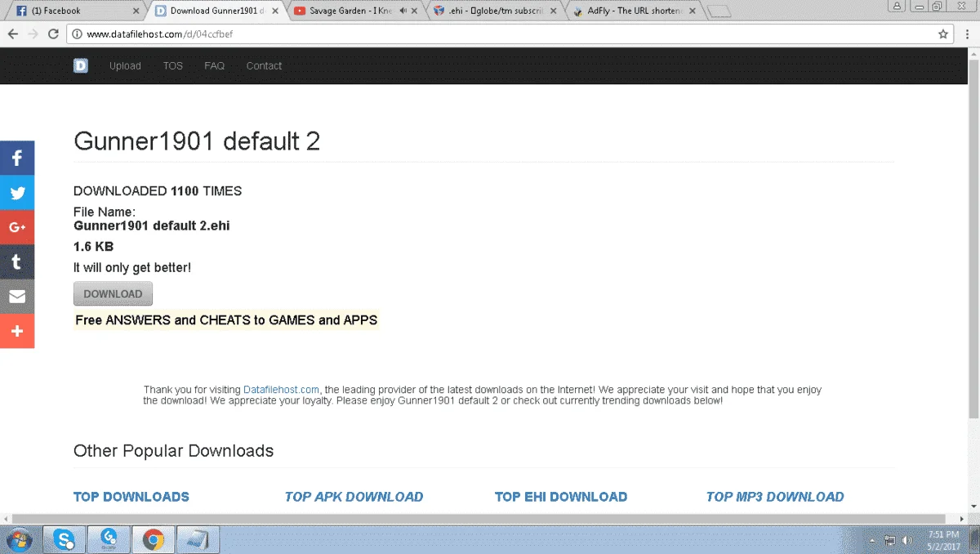The height and width of the screenshot is (554, 980).
Task: Open TOP MP3 DOWNLOAD link
Action: [x=775, y=497]
